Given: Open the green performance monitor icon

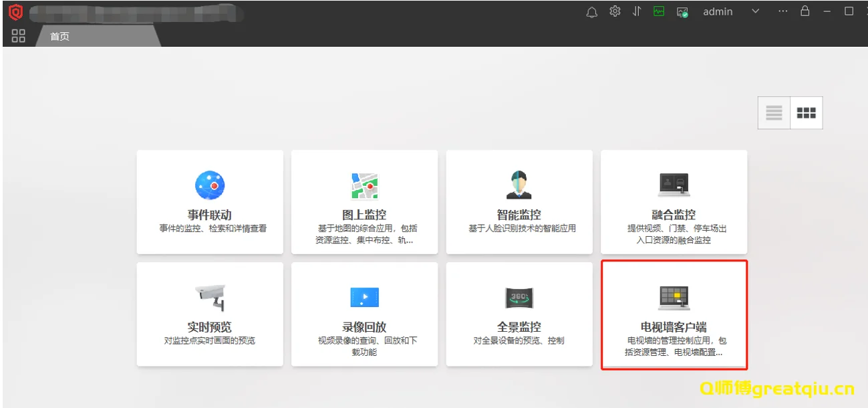Looking at the screenshot, I should (x=659, y=11).
